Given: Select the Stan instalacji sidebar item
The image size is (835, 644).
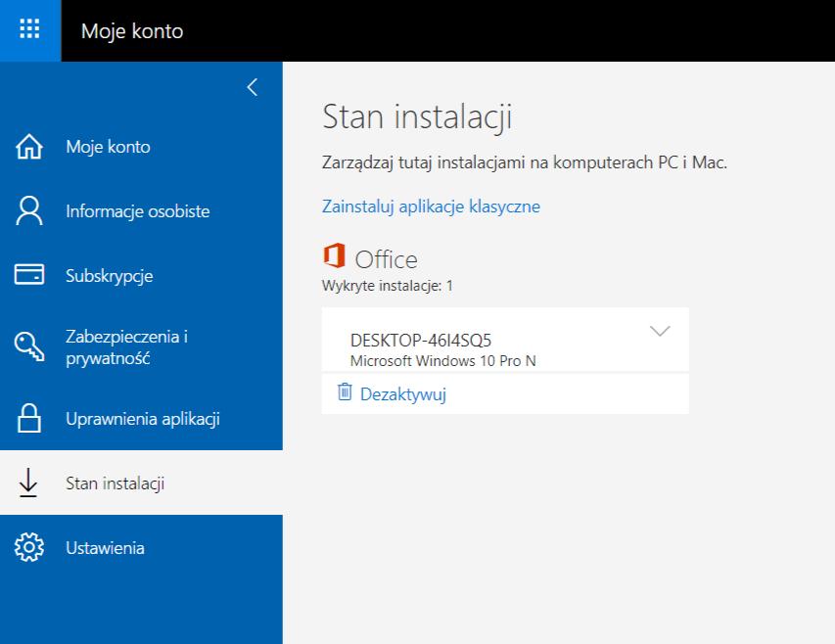Looking at the screenshot, I should click(x=141, y=483).
